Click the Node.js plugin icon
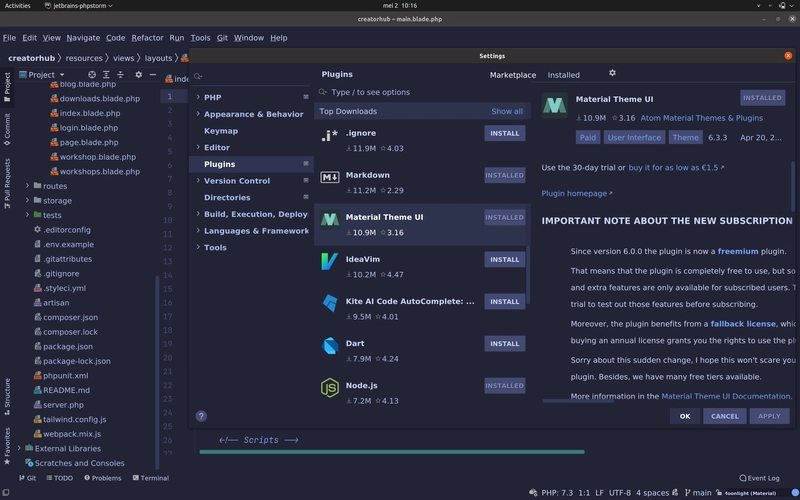This screenshot has height=500, width=800. tap(330, 388)
